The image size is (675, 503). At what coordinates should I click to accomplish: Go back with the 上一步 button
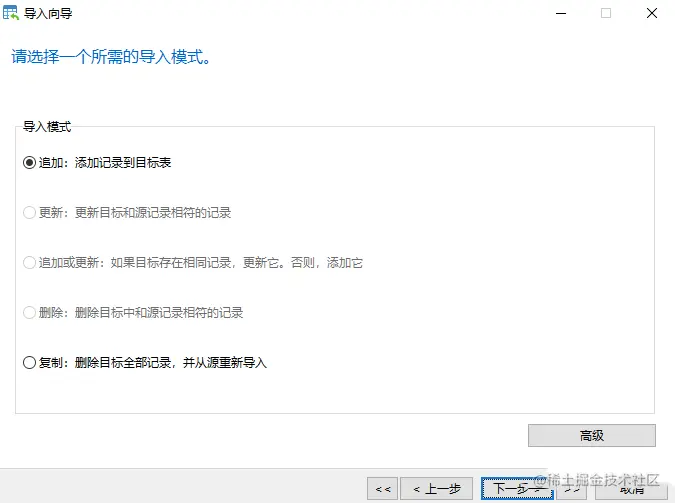(436, 489)
